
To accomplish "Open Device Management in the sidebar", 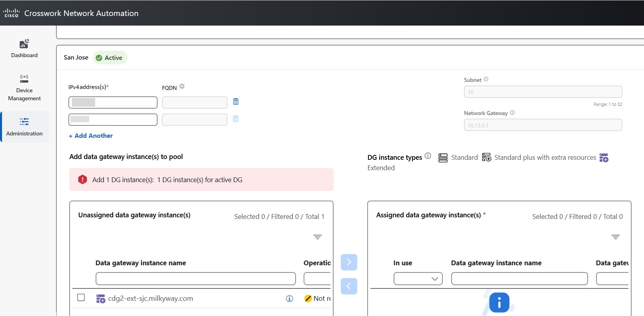I will pos(24,87).
